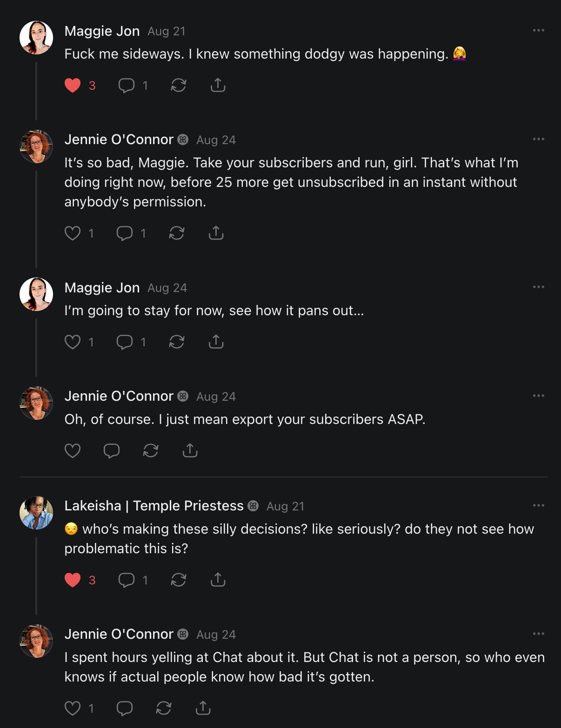Open Aug 21 timestamp on Lakeisha's comment
The height and width of the screenshot is (728, 561).
[x=285, y=506]
